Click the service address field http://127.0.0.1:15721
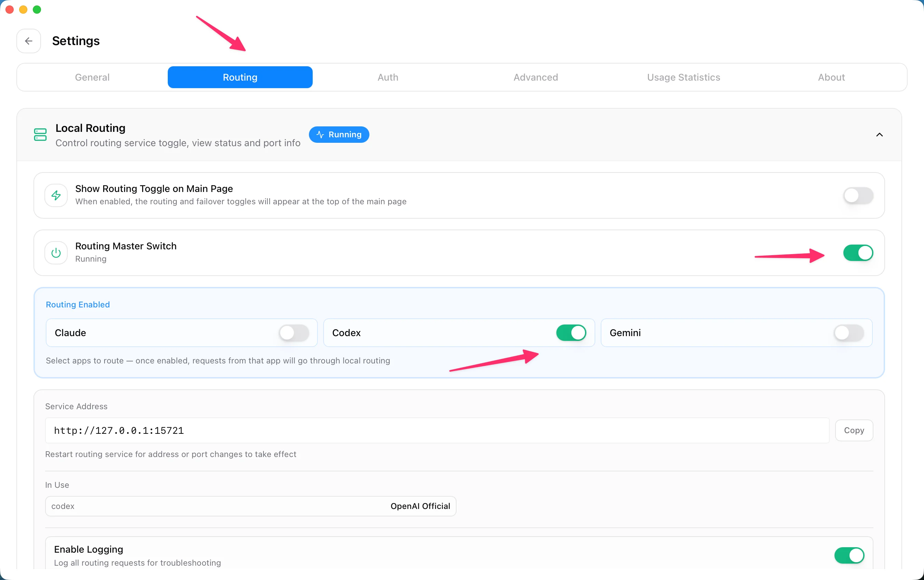The height and width of the screenshot is (580, 924). (x=437, y=430)
